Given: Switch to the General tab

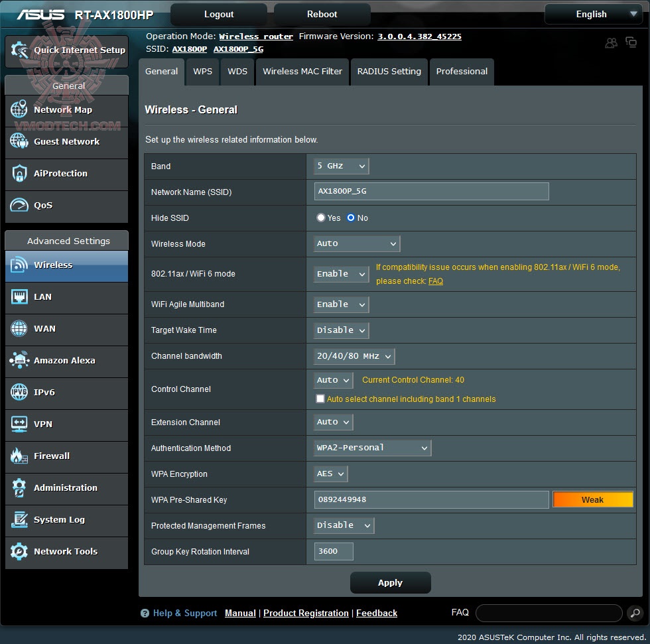Looking at the screenshot, I should (161, 72).
